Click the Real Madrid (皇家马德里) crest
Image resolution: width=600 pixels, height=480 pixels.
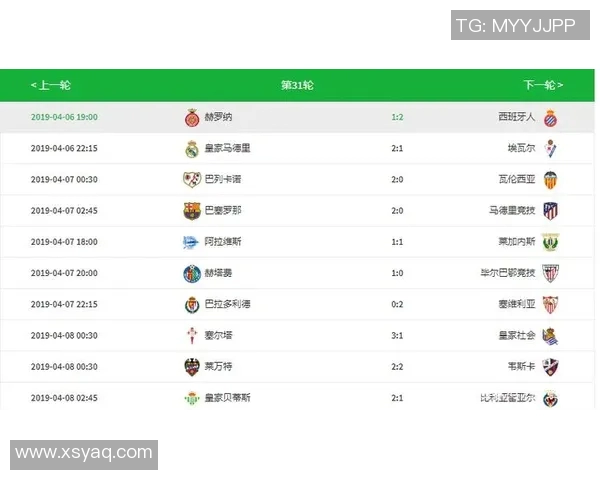[192, 149]
